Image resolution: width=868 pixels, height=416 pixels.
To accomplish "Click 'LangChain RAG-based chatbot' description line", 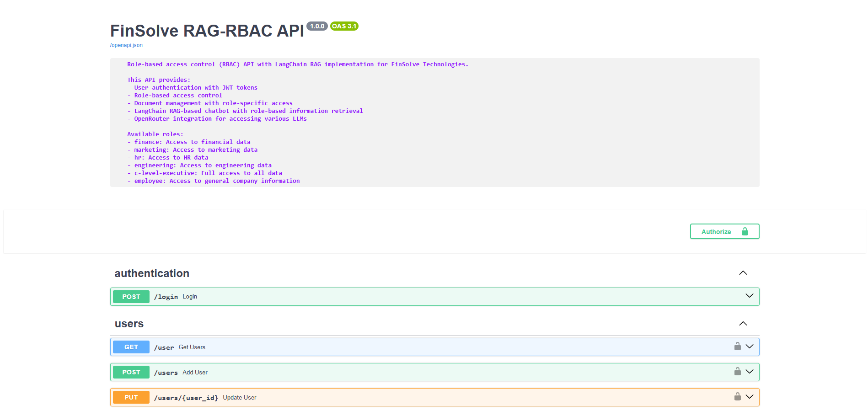I will coord(245,111).
